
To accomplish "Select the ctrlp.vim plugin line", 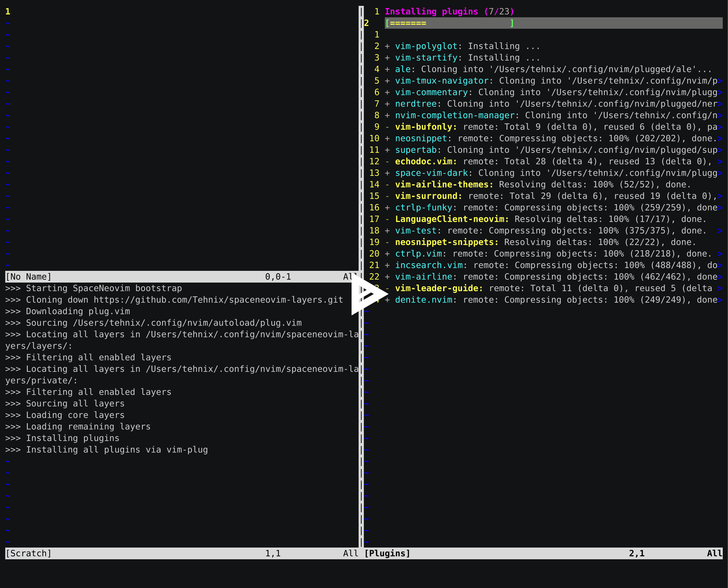I will coord(554,253).
